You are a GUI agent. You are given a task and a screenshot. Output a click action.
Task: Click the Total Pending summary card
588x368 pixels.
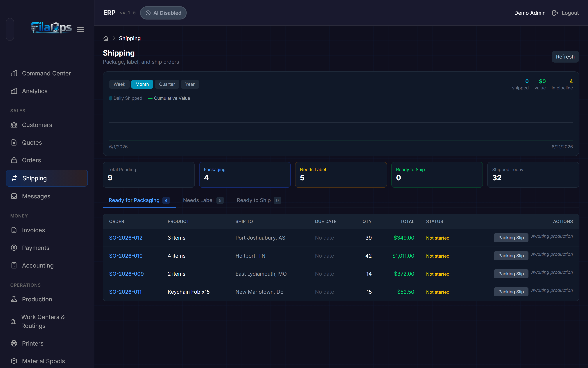pyautogui.click(x=149, y=175)
